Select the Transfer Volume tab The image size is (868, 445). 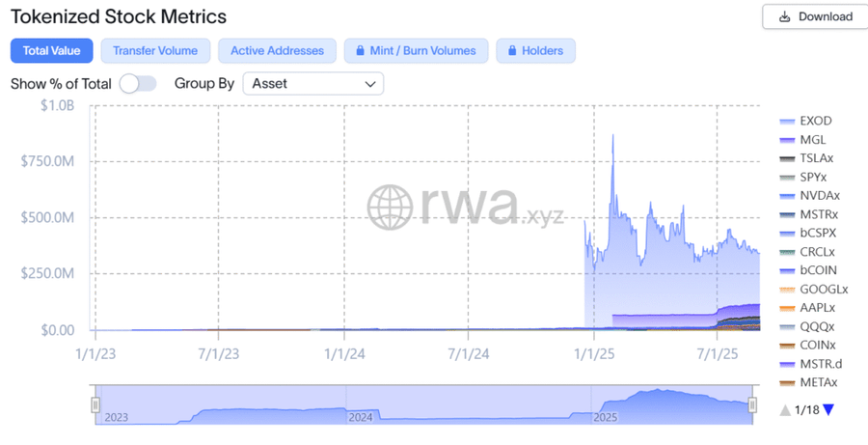click(x=155, y=51)
